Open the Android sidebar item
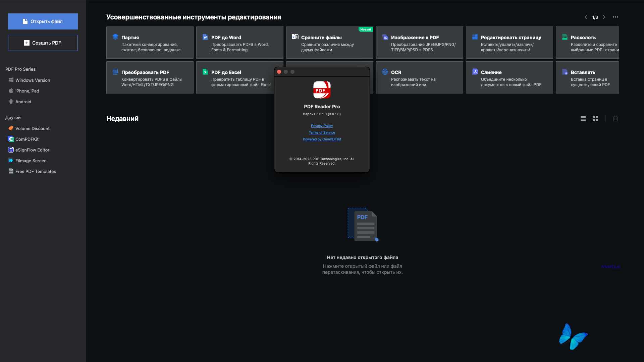644x362 pixels. (x=23, y=102)
